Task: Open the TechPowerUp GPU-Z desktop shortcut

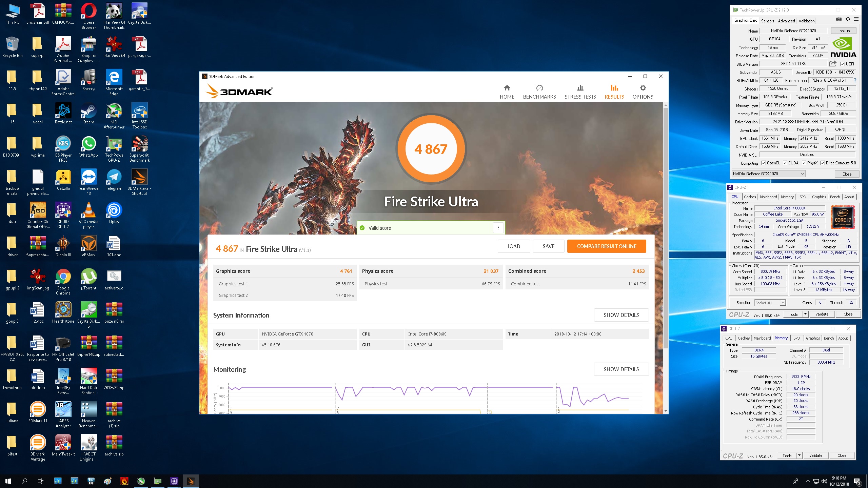Action: click(114, 149)
